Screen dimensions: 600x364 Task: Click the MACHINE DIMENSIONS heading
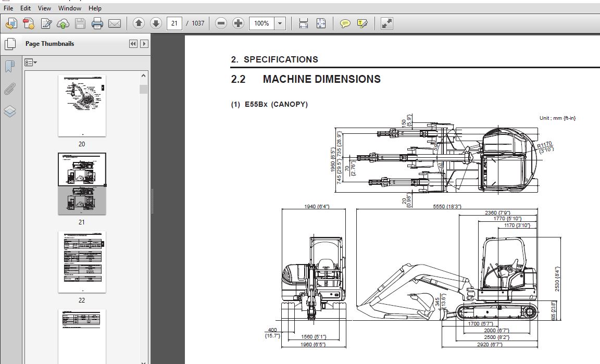pos(322,79)
